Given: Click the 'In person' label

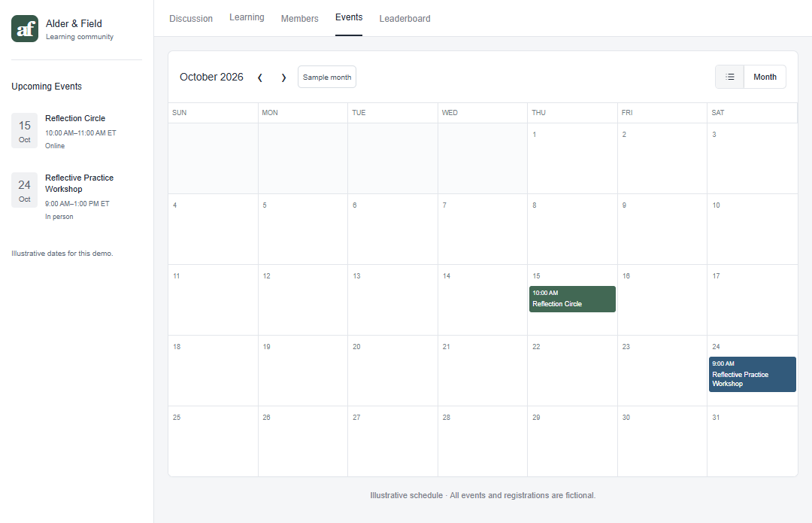Looking at the screenshot, I should (59, 217).
